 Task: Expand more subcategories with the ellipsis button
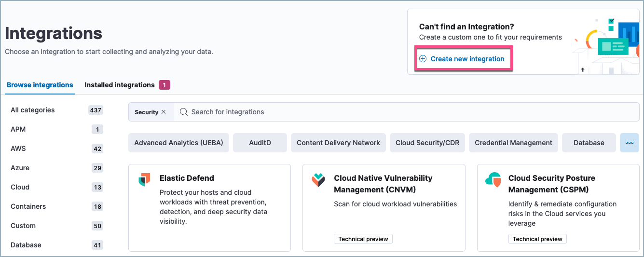coord(629,143)
